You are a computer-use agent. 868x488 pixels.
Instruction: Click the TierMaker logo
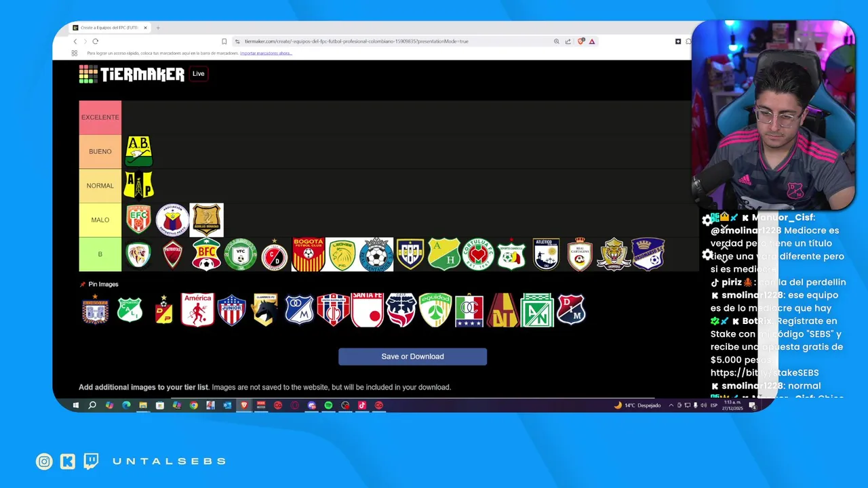[x=132, y=74]
